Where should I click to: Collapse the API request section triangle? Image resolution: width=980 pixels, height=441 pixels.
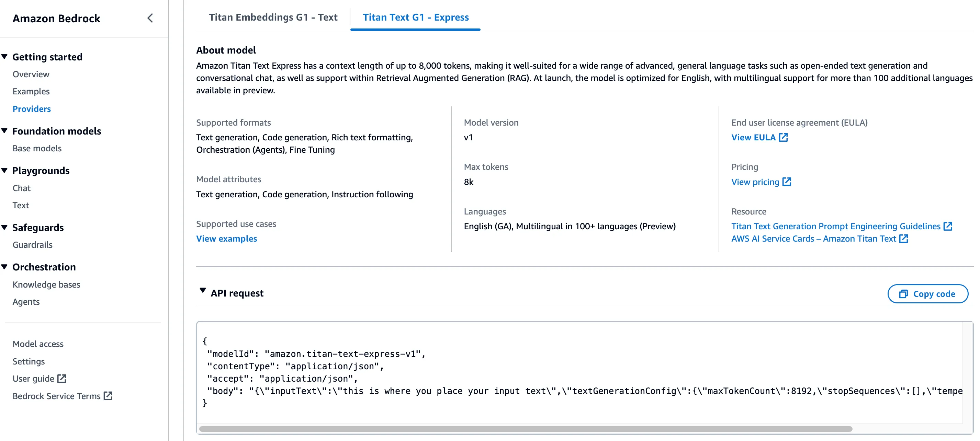coord(202,291)
